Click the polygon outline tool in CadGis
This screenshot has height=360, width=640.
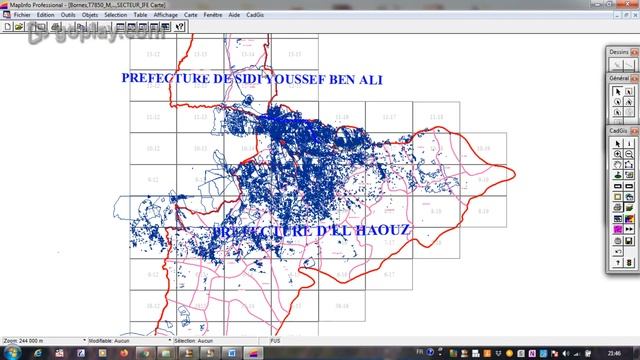629,165
